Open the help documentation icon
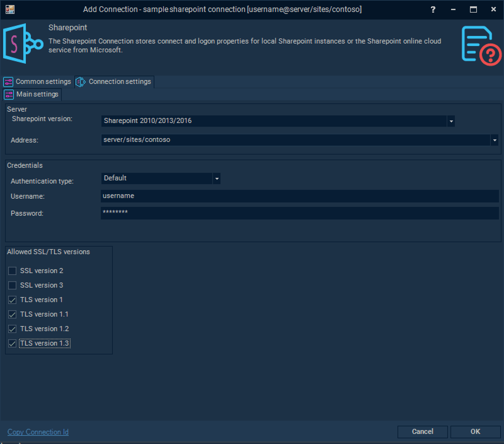This screenshot has height=444, width=504. point(481,46)
